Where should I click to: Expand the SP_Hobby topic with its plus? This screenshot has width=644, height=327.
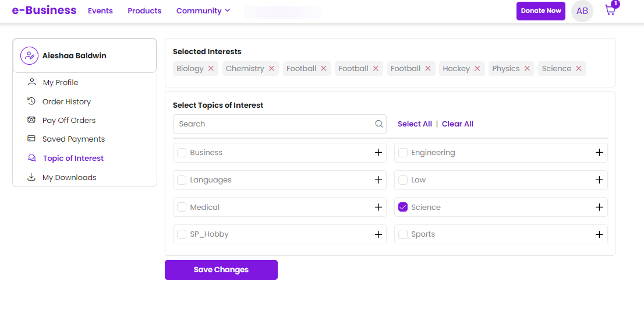click(378, 234)
